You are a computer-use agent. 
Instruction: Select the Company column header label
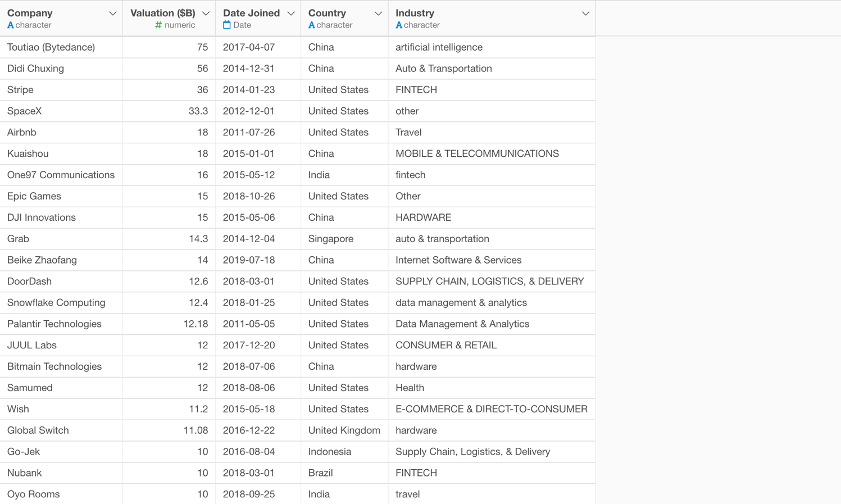30,13
